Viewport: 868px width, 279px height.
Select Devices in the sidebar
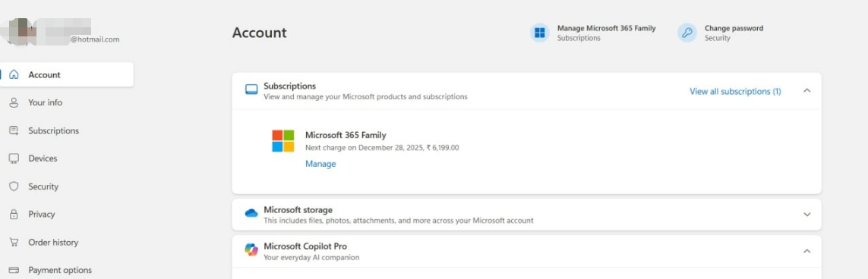click(43, 158)
